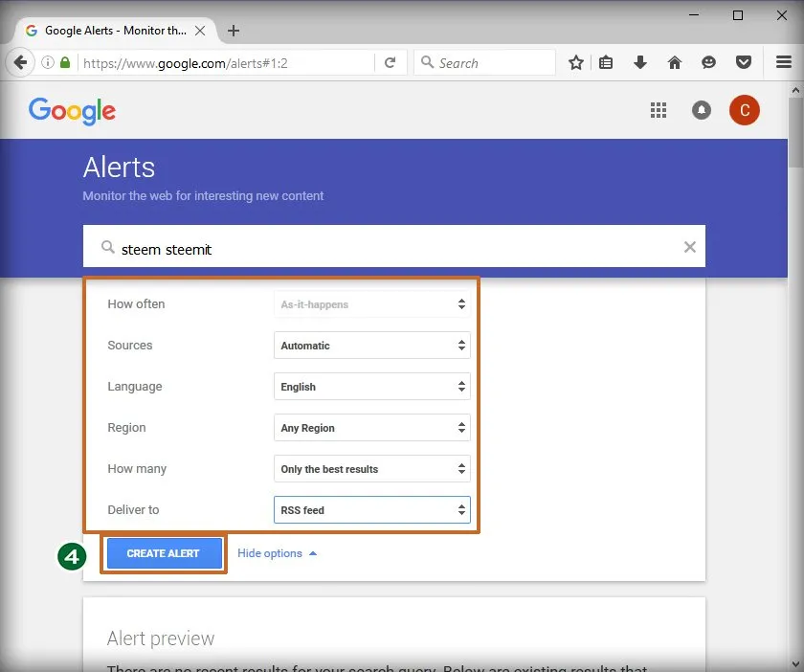
Task: Bookmark this page with the star icon
Action: (576, 62)
